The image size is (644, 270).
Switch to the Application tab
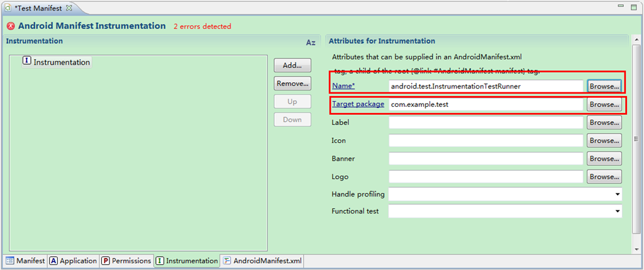[73, 261]
